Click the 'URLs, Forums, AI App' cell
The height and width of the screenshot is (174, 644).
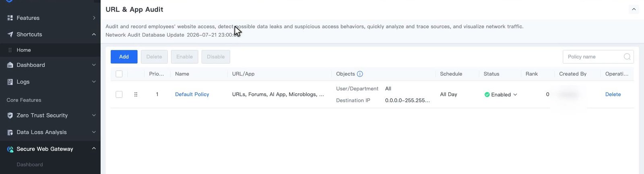coord(278,94)
